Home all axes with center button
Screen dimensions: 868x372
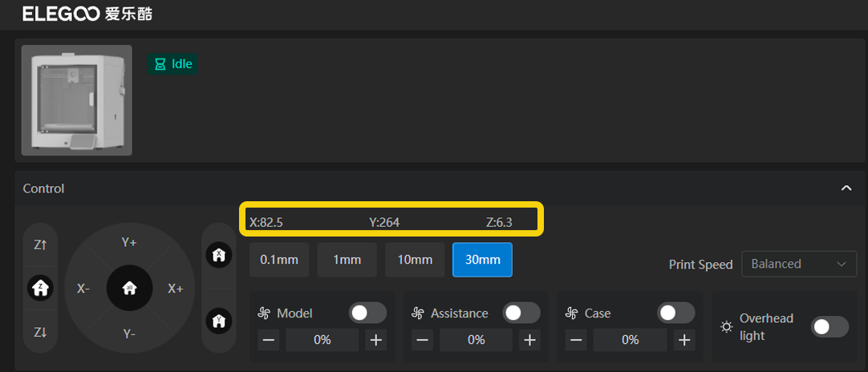point(129,289)
